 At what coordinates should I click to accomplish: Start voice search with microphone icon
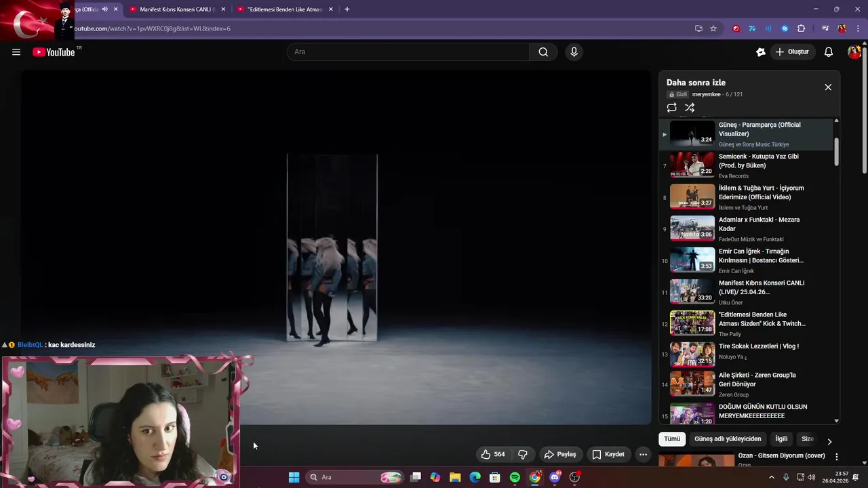point(574,52)
